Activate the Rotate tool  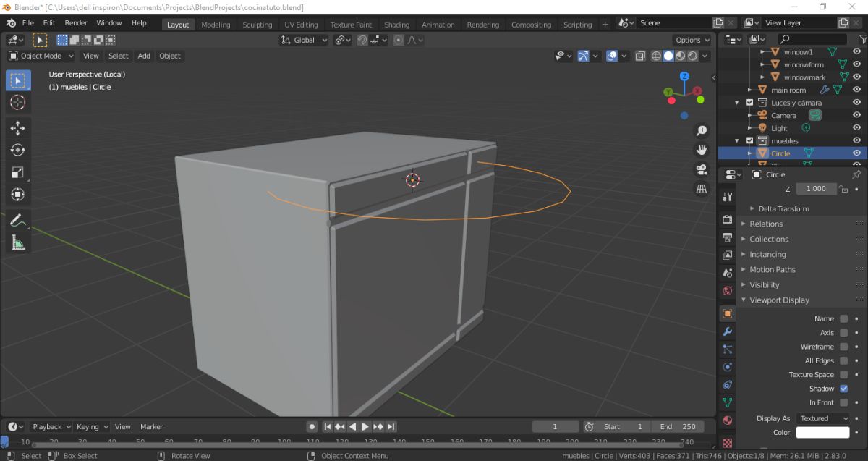coord(18,151)
